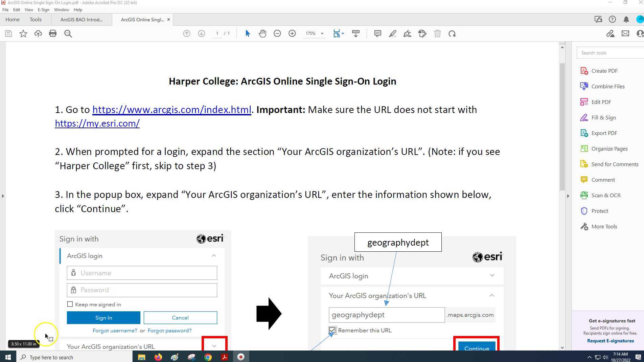Open the Protect tool
The image size is (644, 362).
click(x=599, y=211)
